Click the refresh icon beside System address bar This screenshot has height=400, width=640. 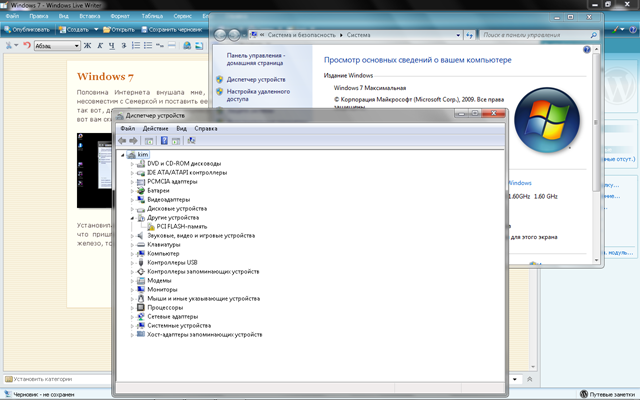(x=469, y=35)
